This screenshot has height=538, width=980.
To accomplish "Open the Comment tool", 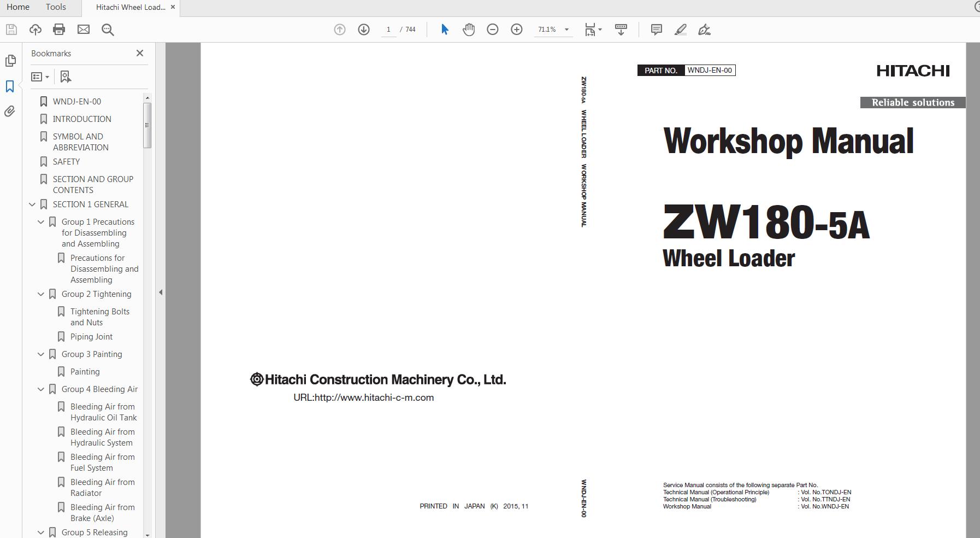I will click(656, 30).
